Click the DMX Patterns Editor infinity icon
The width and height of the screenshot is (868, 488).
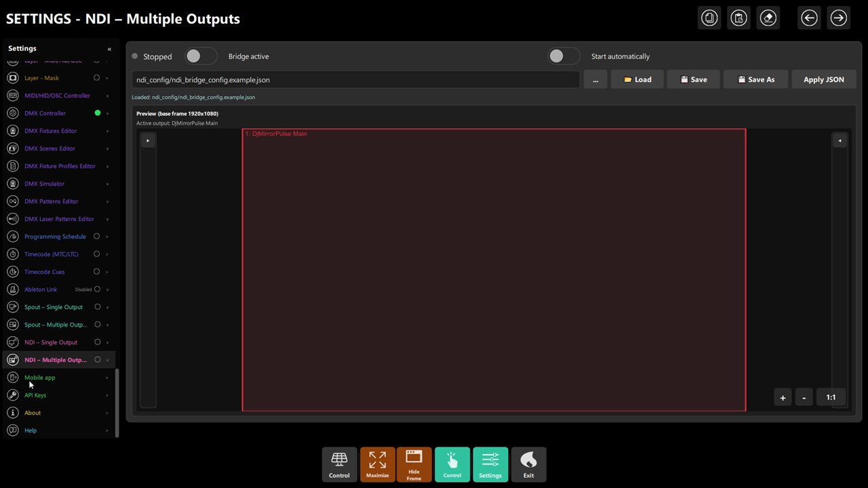12,201
